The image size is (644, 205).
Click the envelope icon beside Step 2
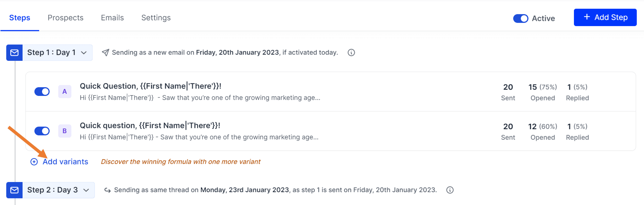pos(14,190)
